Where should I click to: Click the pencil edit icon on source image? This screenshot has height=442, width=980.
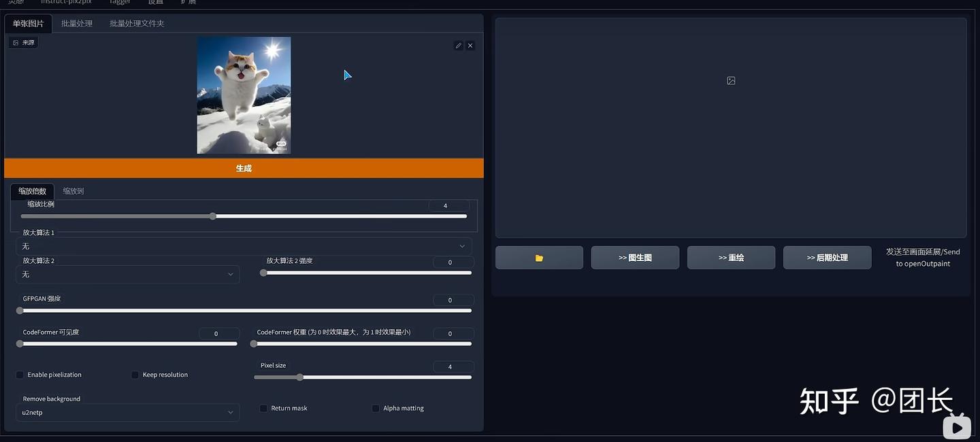[x=459, y=46]
